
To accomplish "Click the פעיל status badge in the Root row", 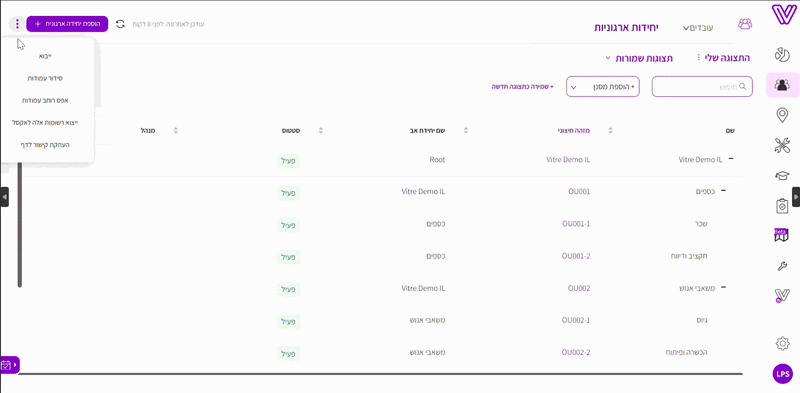I will 289,161.
